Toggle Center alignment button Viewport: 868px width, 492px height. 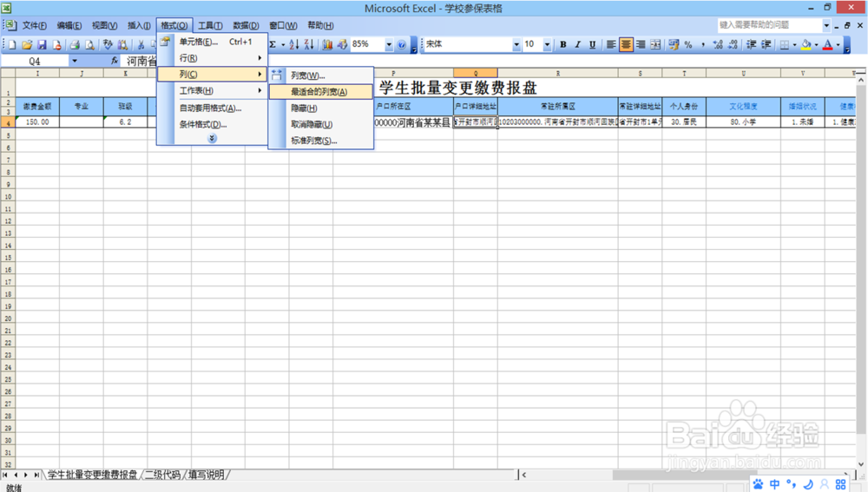point(626,45)
